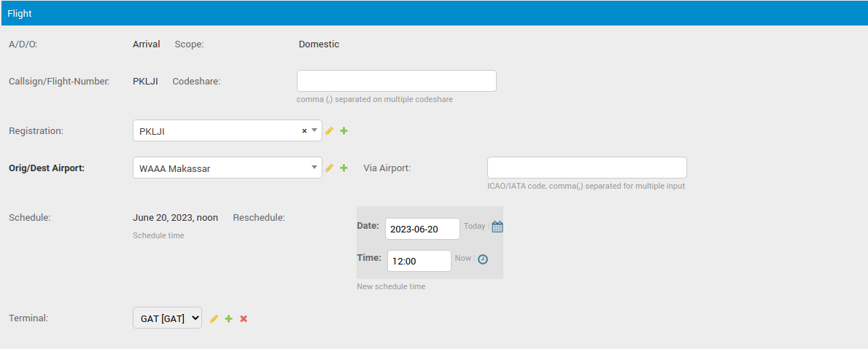Expand the Registration dropdown arrow

(x=314, y=130)
